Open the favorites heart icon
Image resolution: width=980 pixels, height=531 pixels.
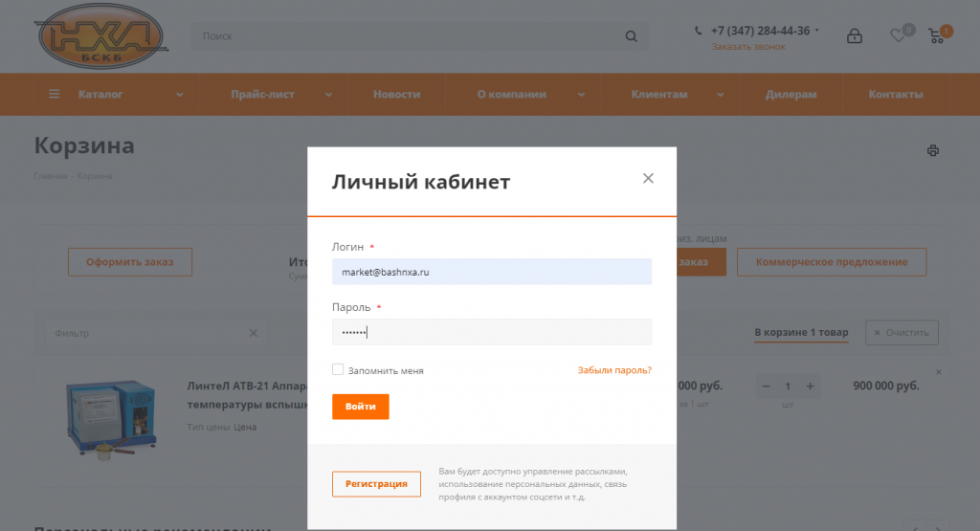tap(898, 36)
